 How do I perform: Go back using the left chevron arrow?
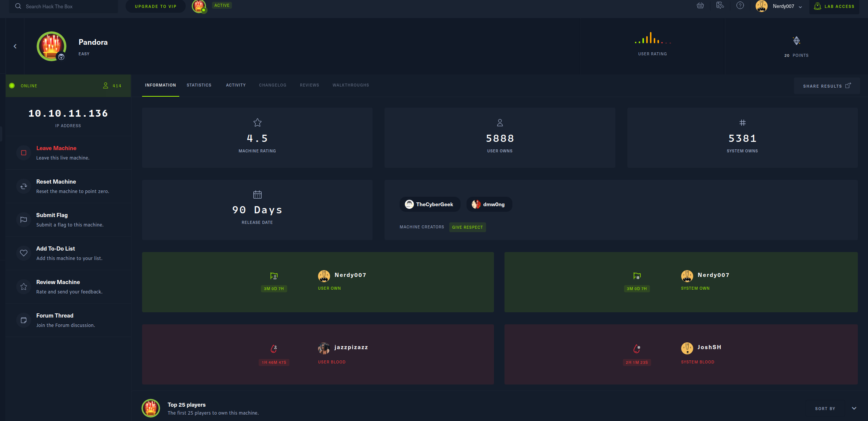pyautogui.click(x=15, y=46)
